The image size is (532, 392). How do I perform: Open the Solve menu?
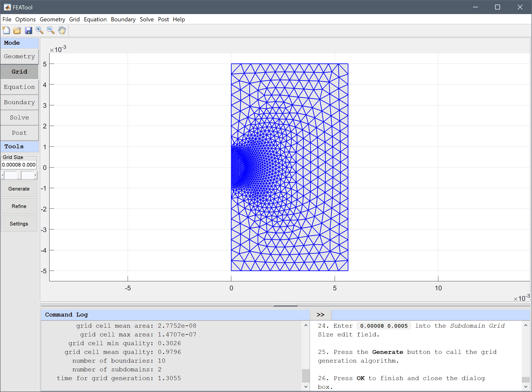click(x=147, y=19)
